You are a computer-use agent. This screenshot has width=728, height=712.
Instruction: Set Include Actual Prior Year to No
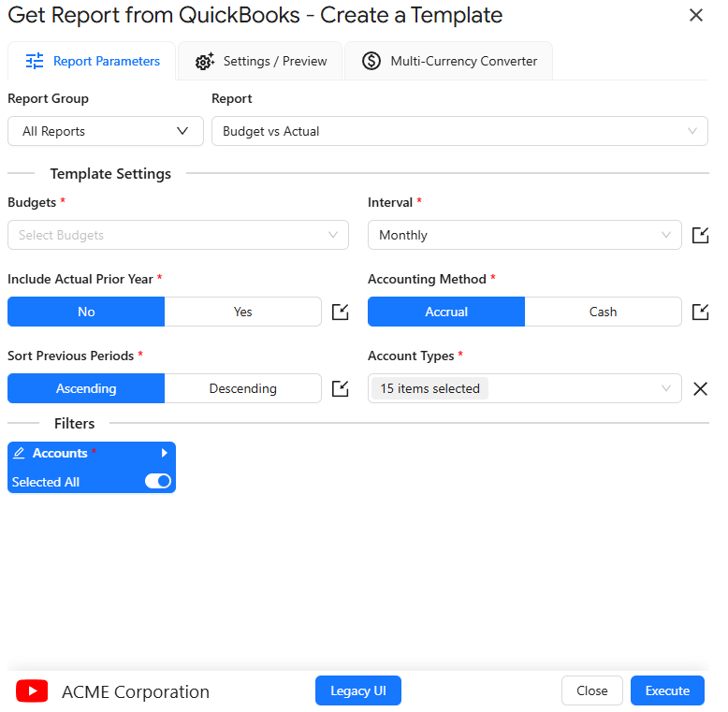pos(86,312)
